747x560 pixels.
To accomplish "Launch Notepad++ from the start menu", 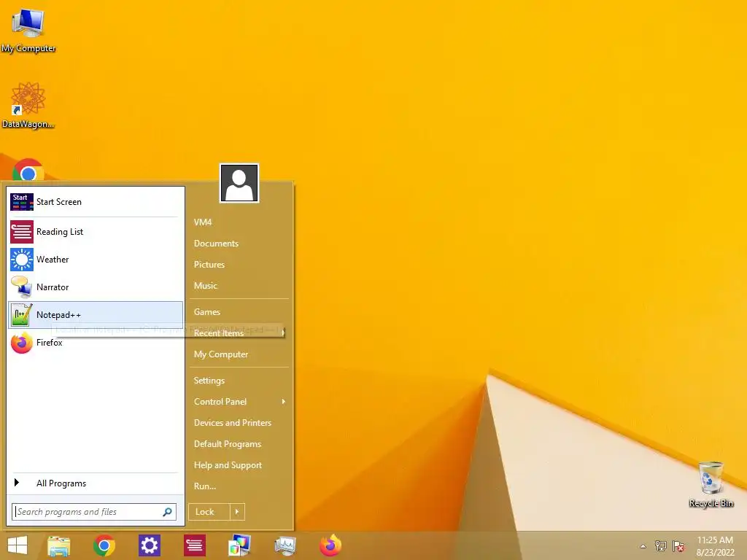I will tap(96, 315).
